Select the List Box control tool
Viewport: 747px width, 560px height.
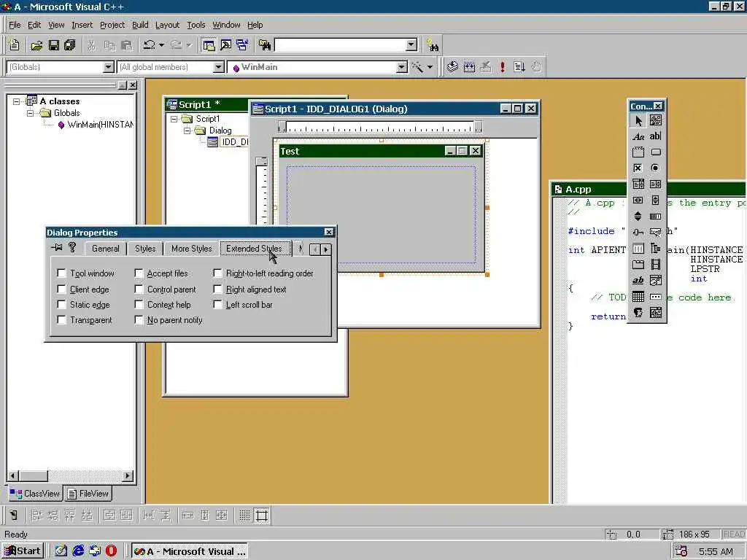pyautogui.click(x=656, y=184)
